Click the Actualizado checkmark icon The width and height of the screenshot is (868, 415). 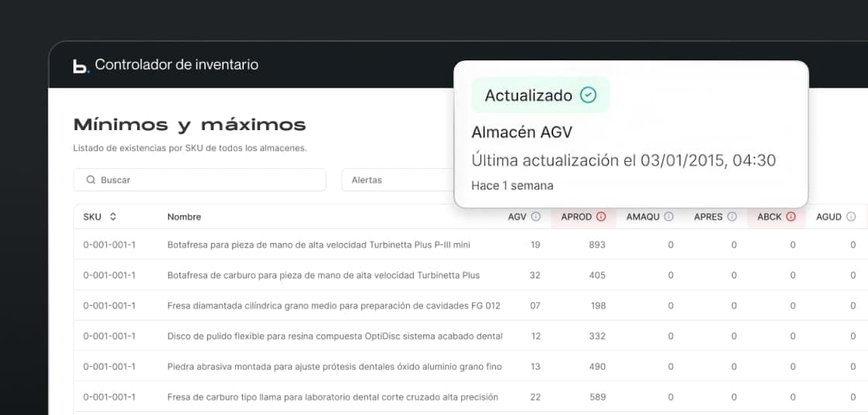(x=588, y=95)
